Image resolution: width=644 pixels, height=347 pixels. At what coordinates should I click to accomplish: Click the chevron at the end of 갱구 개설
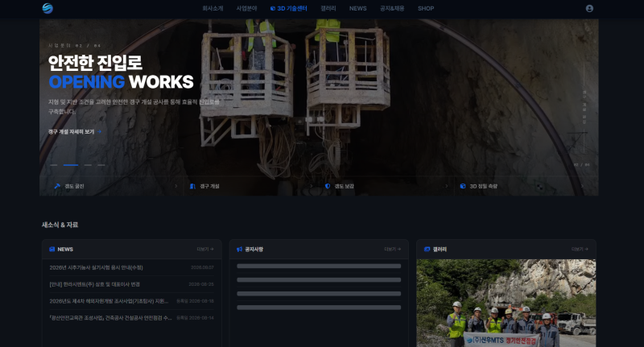(311, 186)
